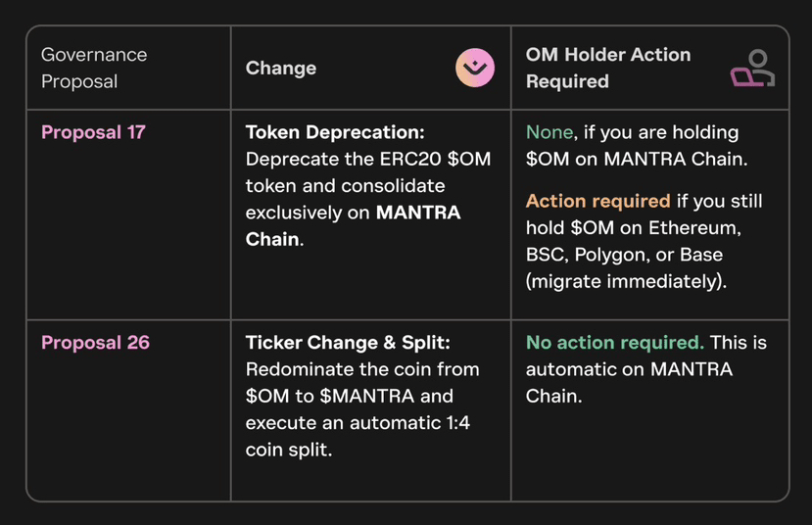This screenshot has width=812, height=525.
Task: Click the "(migrate immediately)" text
Action: click(624, 281)
